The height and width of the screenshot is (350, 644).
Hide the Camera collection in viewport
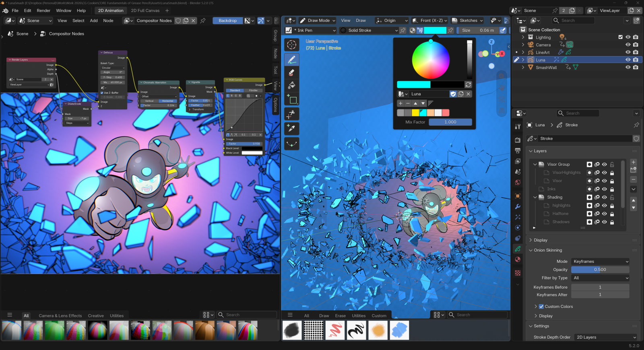628,45
